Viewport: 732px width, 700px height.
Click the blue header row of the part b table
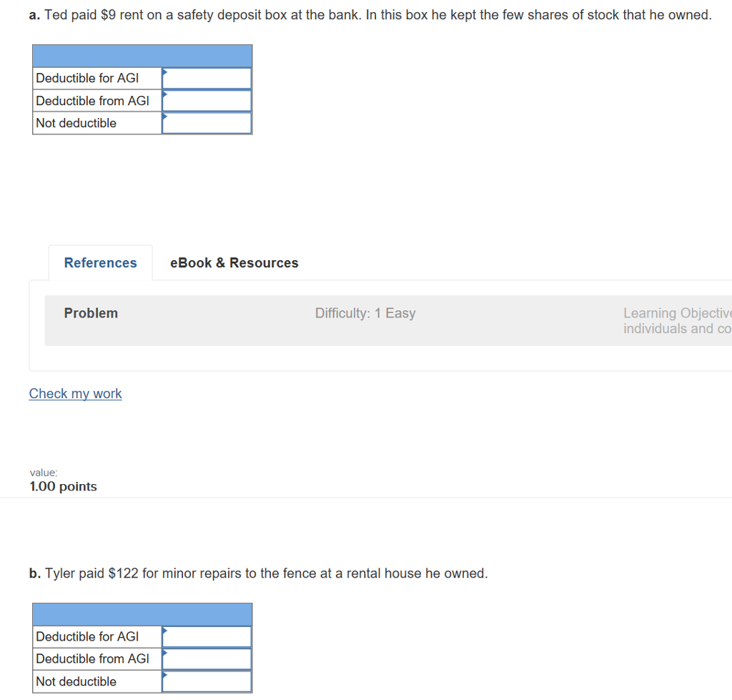(x=142, y=614)
